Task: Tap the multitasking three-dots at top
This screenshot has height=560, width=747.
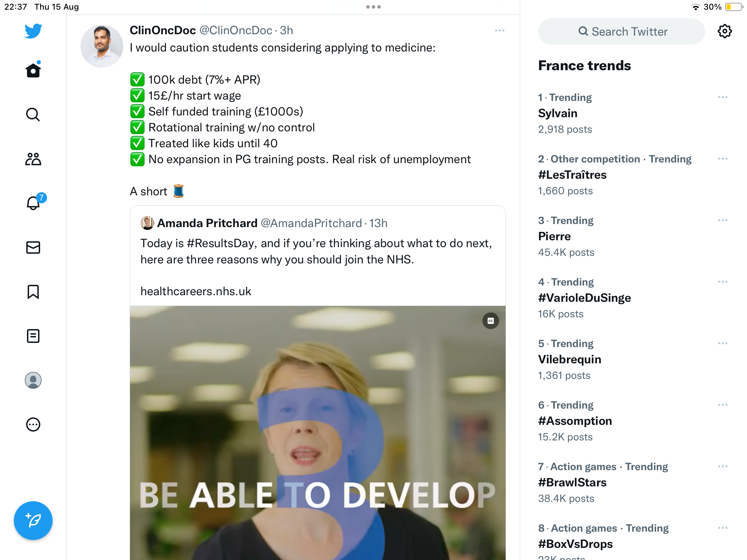Action: click(373, 7)
